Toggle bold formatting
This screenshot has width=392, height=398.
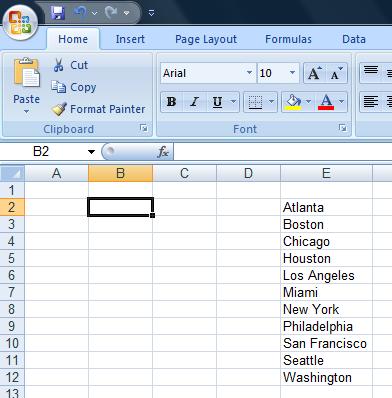[171, 102]
